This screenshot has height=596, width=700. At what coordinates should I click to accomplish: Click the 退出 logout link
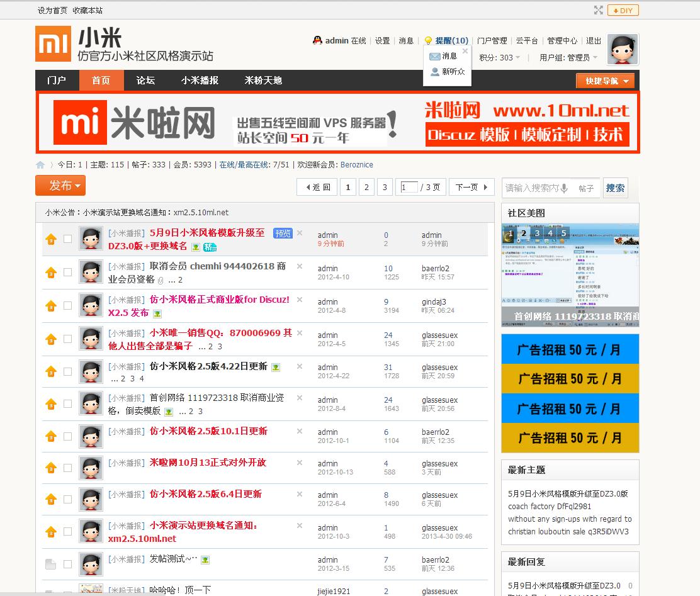(x=594, y=41)
